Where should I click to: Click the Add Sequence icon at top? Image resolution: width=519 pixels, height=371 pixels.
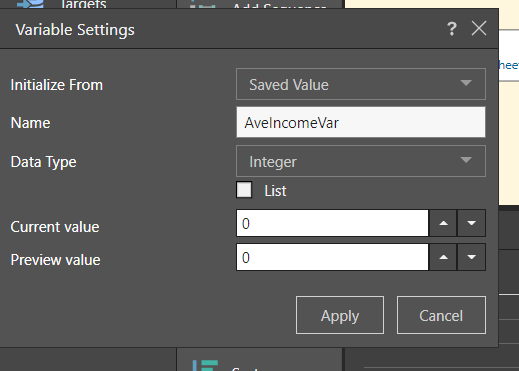203,4
